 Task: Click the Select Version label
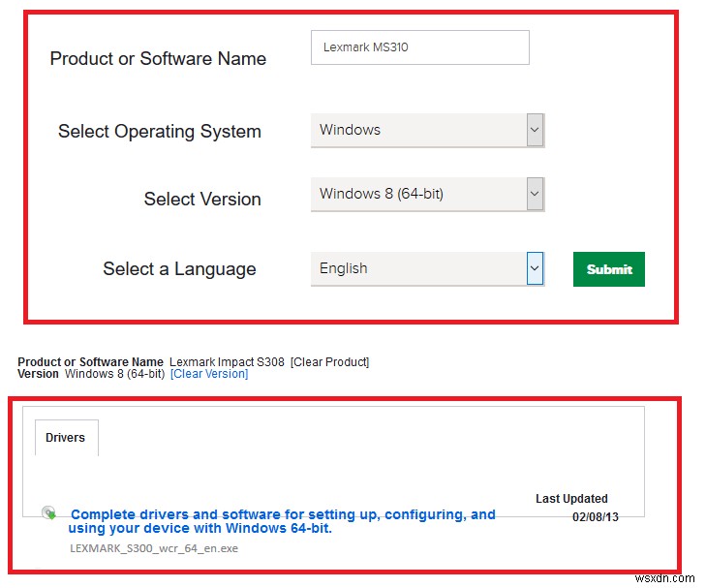coord(202,200)
